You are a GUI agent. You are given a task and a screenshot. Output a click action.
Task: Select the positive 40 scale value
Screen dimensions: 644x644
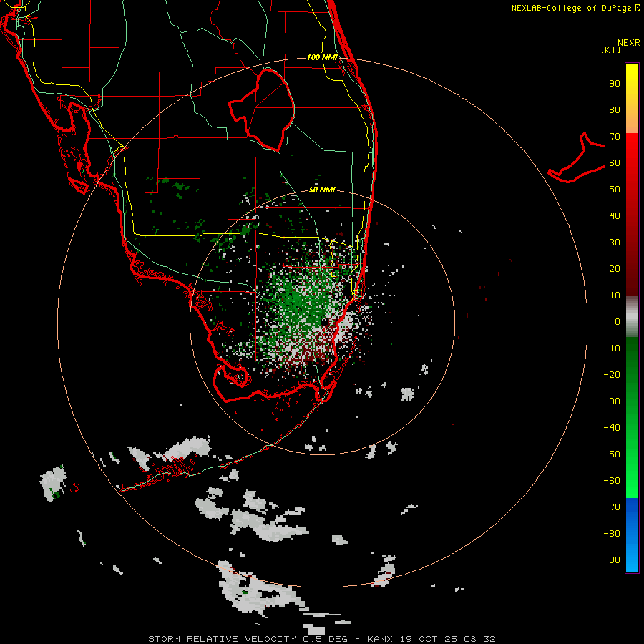pyautogui.click(x=615, y=215)
